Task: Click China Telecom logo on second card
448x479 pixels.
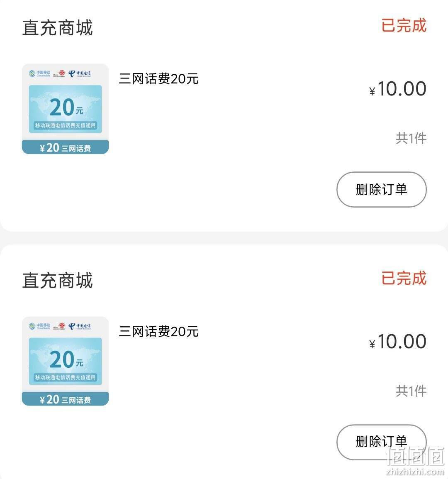Action: (x=79, y=326)
